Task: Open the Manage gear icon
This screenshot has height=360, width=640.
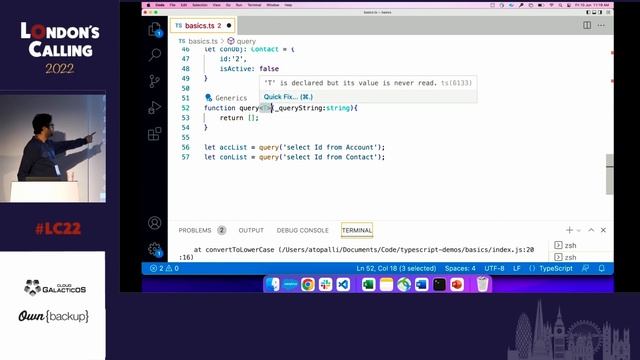Action: 155,249
